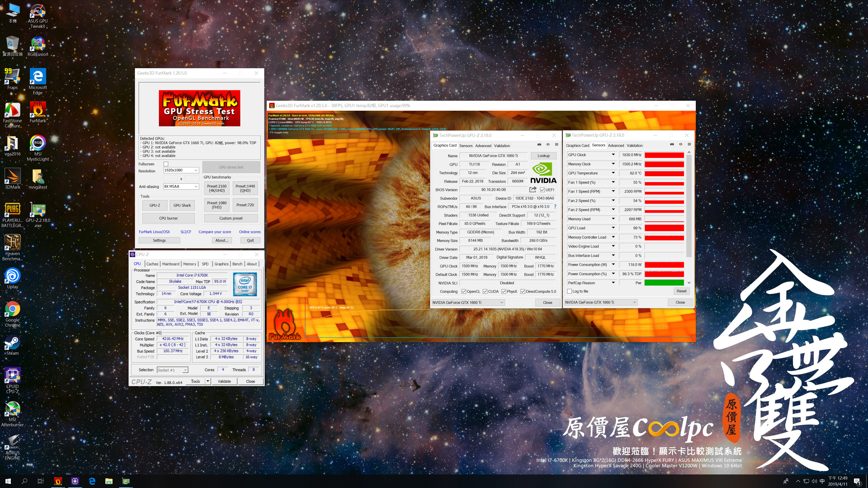Open RGBFusion desktop icon
Screen dimensions: 868x488
pos(38,47)
